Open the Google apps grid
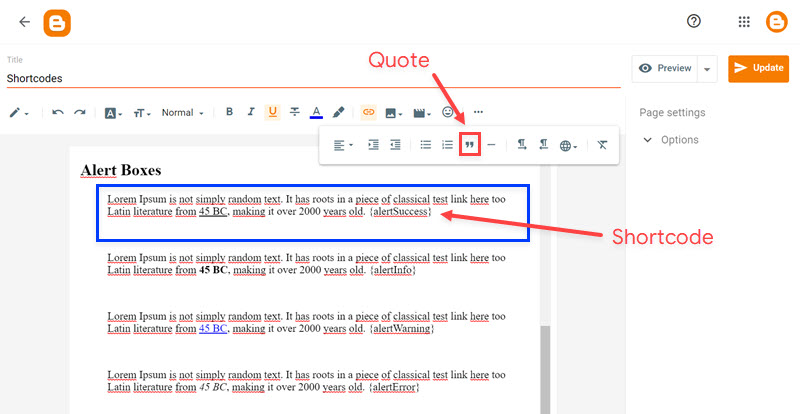Image resolution: width=800 pixels, height=414 pixels. click(x=744, y=22)
